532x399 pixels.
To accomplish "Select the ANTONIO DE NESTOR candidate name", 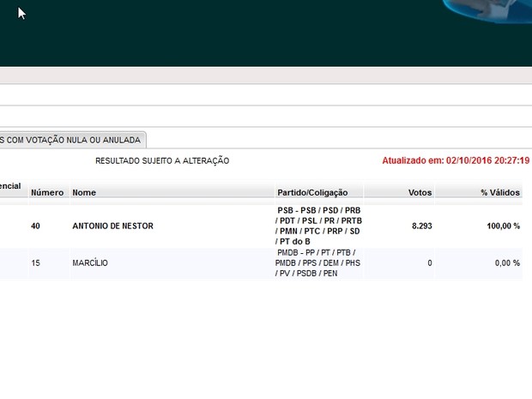I will (x=112, y=227).
